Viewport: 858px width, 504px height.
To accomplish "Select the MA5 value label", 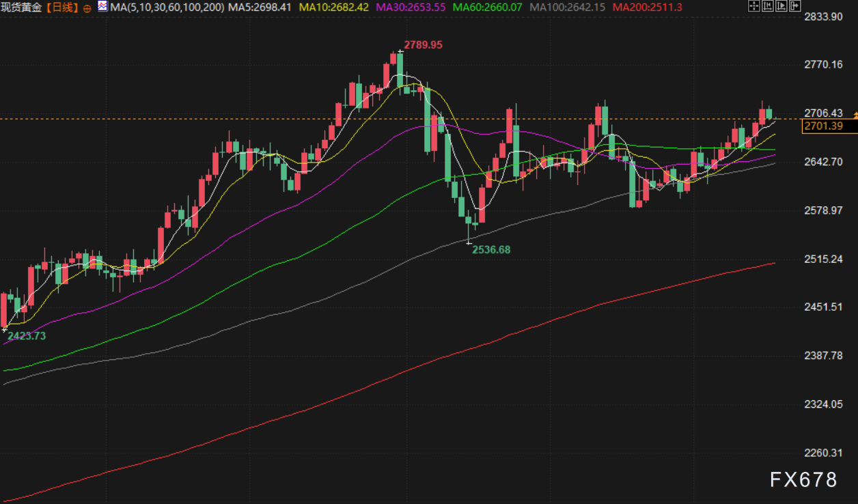I will coord(260,8).
